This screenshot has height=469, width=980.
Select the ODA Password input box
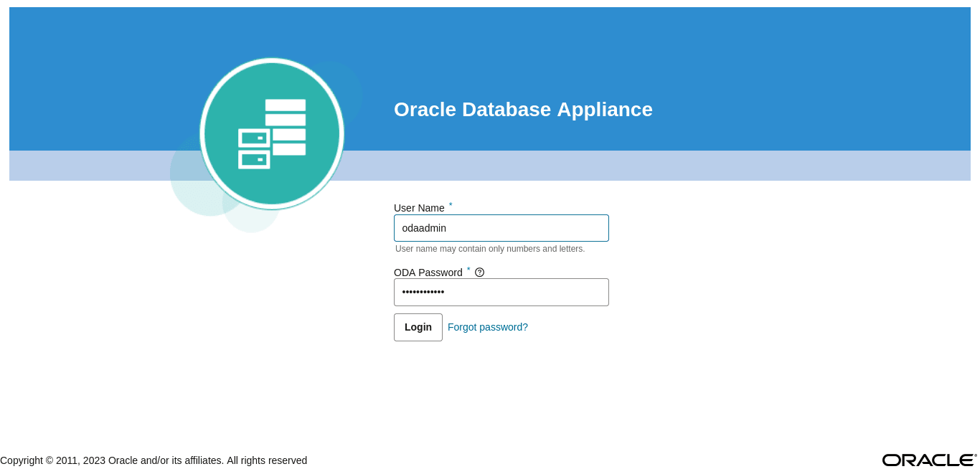pyautogui.click(x=501, y=292)
